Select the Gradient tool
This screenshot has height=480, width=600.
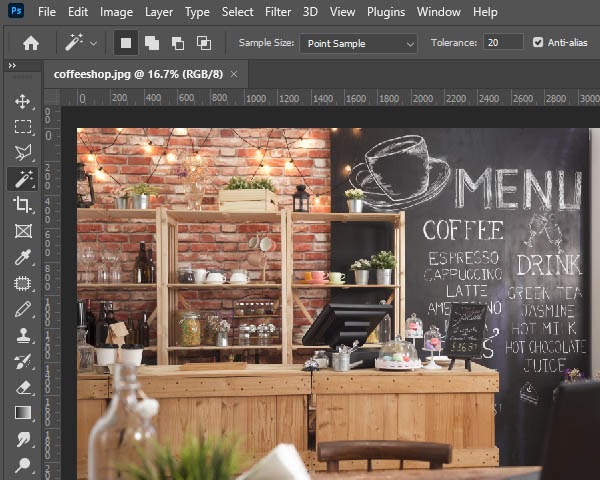23,413
